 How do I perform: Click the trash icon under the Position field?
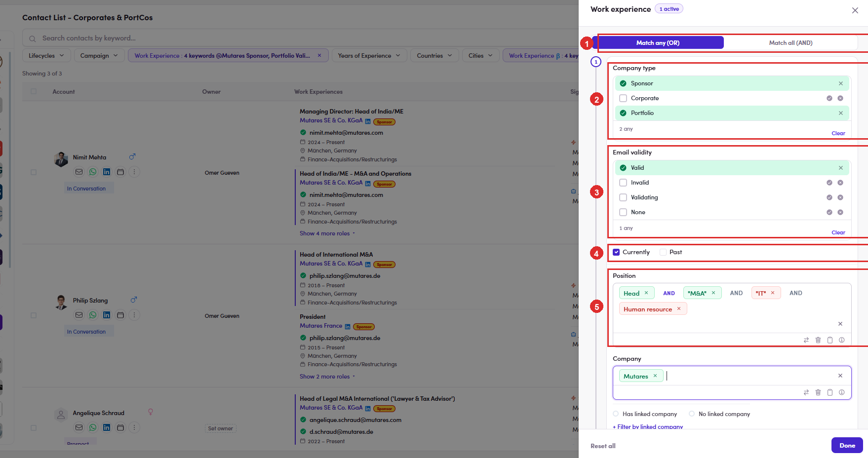tap(818, 340)
